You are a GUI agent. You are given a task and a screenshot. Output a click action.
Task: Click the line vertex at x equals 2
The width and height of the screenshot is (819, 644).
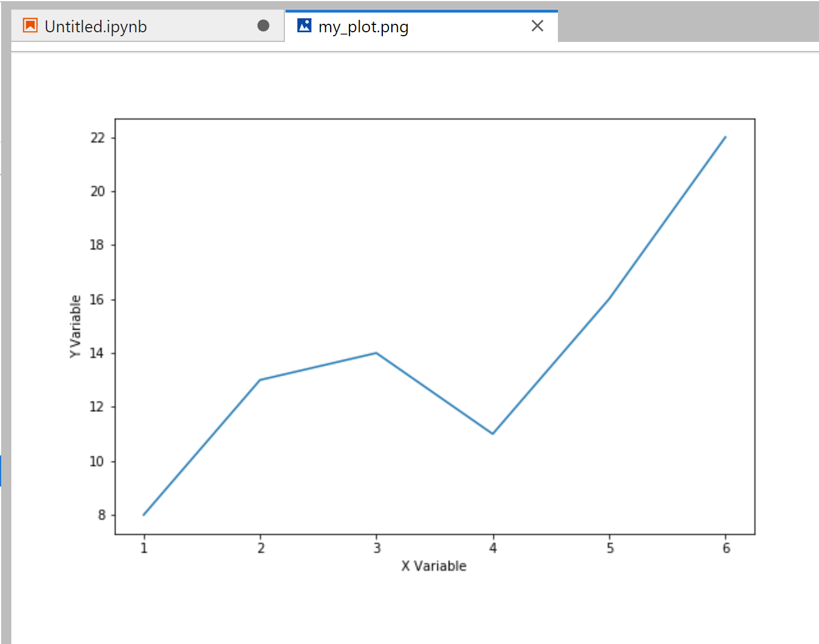[260, 379]
